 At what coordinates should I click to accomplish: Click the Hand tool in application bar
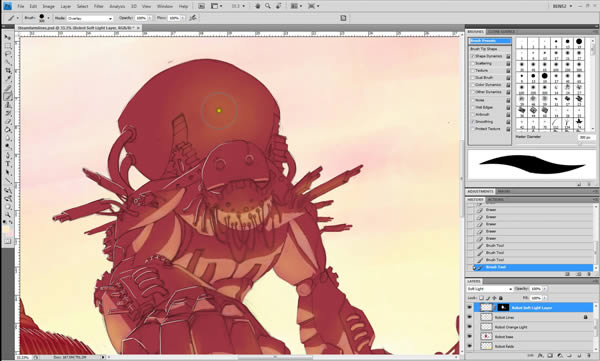(258, 6)
